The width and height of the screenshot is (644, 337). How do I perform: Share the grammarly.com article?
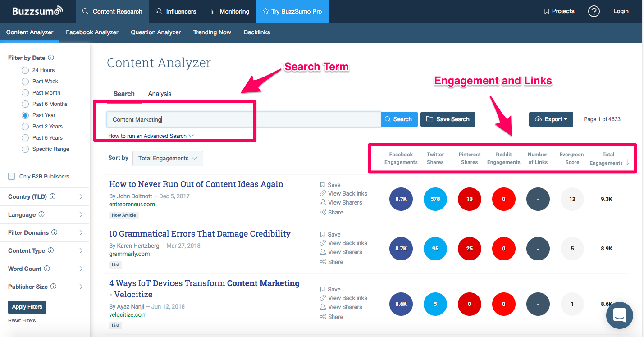pos(331,262)
